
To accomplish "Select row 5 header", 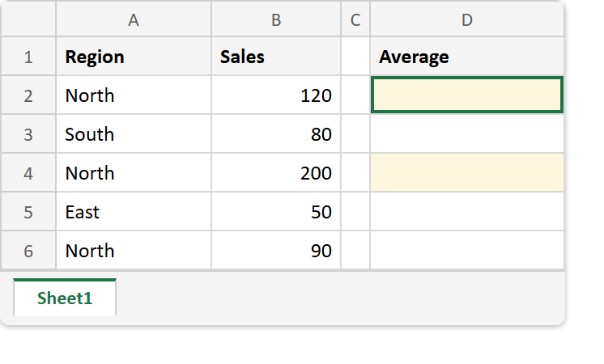I will coord(28,212).
